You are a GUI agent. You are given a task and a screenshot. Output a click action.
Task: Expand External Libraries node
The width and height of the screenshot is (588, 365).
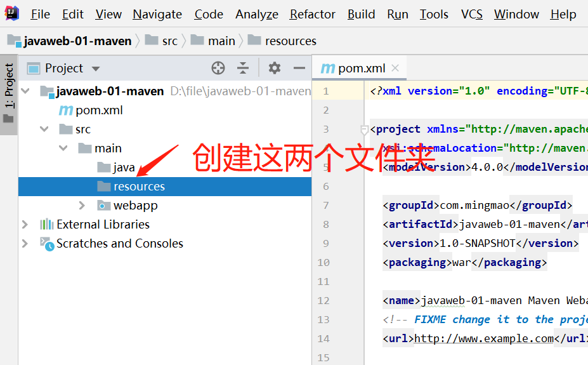click(25, 224)
